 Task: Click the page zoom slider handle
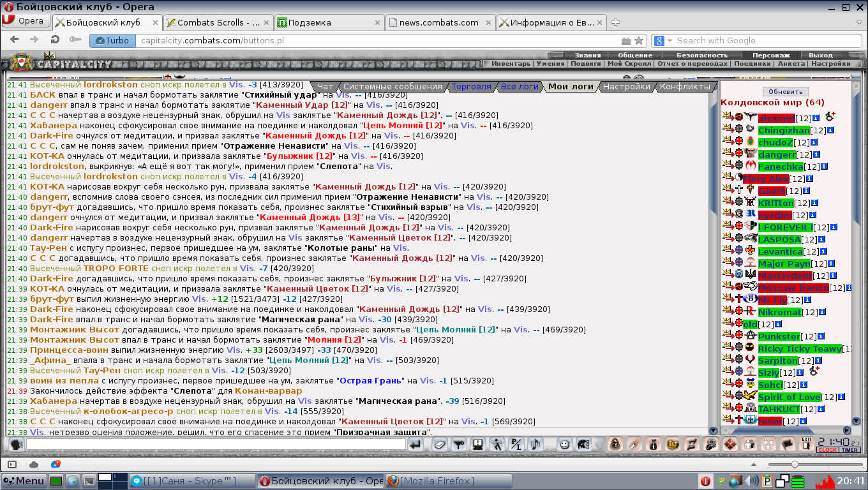795,464
